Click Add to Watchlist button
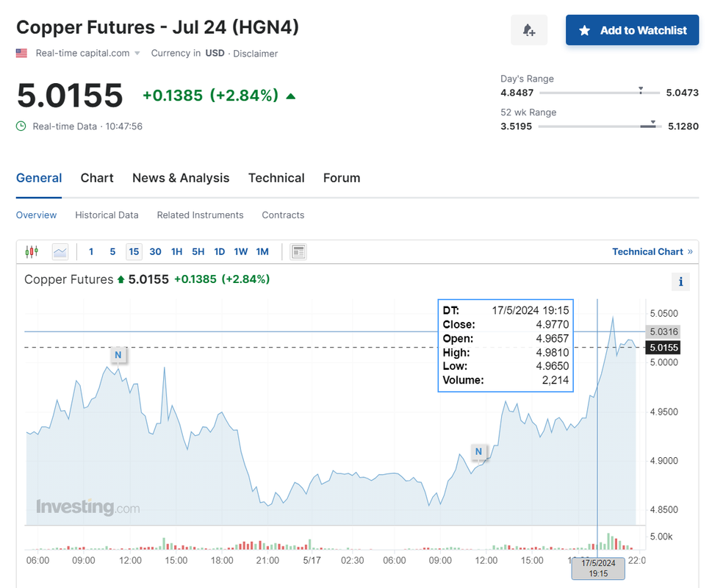The width and height of the screenshot is (712, 588). click(632, 30)
